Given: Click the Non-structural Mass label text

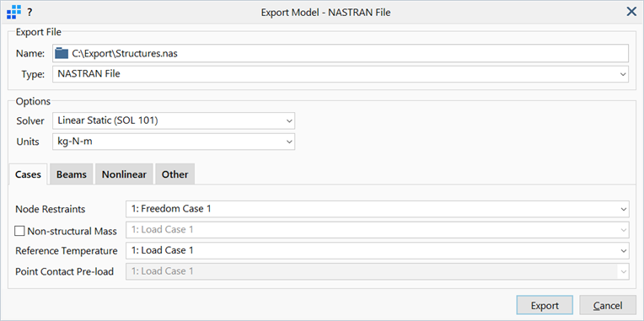Looking at the screenshot, I should click(x=72, y=231).
